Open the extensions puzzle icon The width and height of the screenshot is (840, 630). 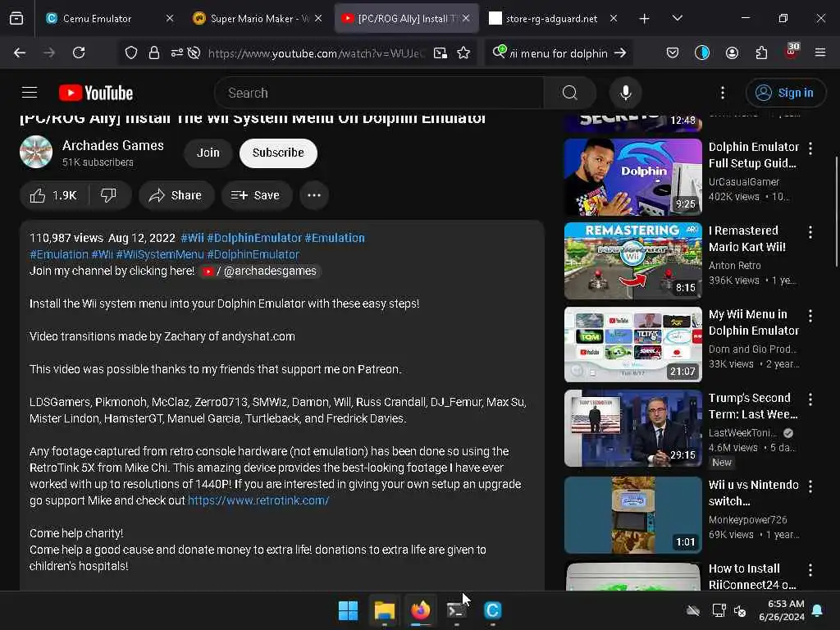point(761,52)
